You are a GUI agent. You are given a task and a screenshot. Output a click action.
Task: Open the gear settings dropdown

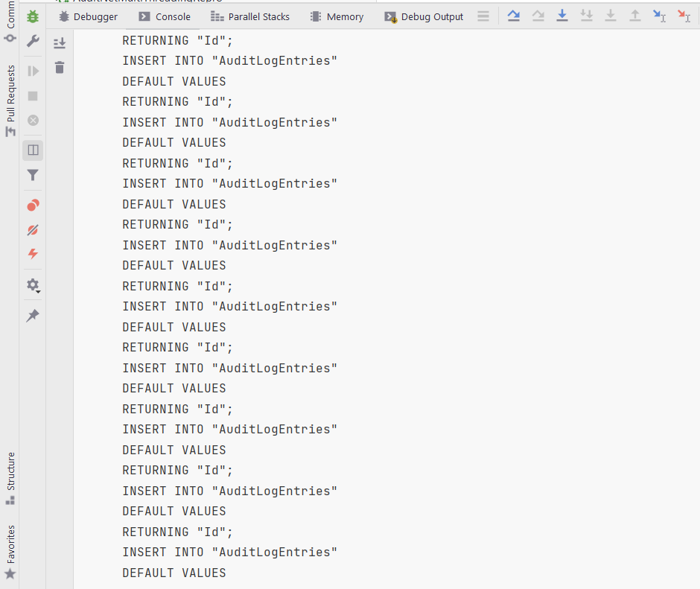click(32, 285)
